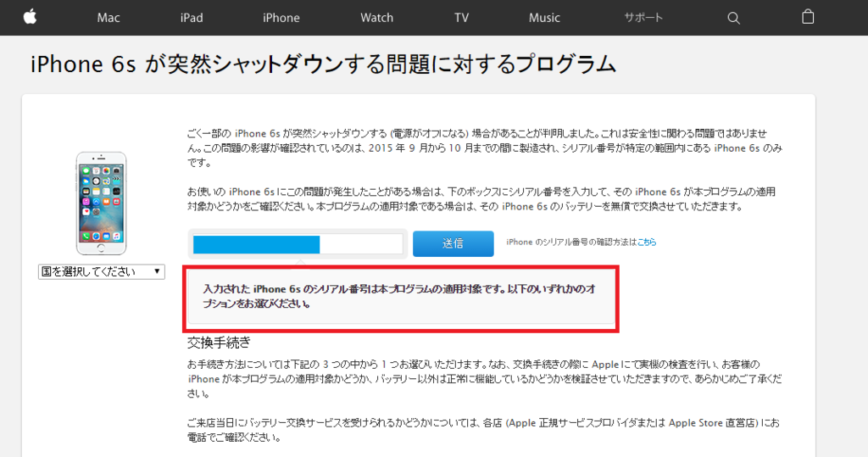
Task: Open the iPhone menu
Action: tap(281, 18)
